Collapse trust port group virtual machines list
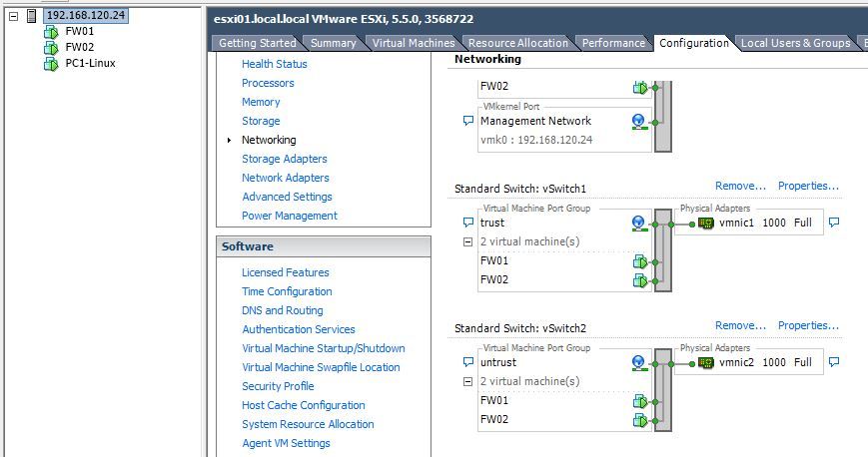 [x=468, y=242]
